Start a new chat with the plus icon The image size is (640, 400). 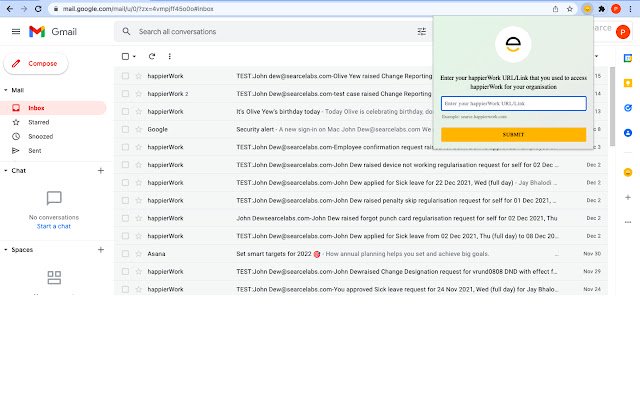tap(101, 171)
